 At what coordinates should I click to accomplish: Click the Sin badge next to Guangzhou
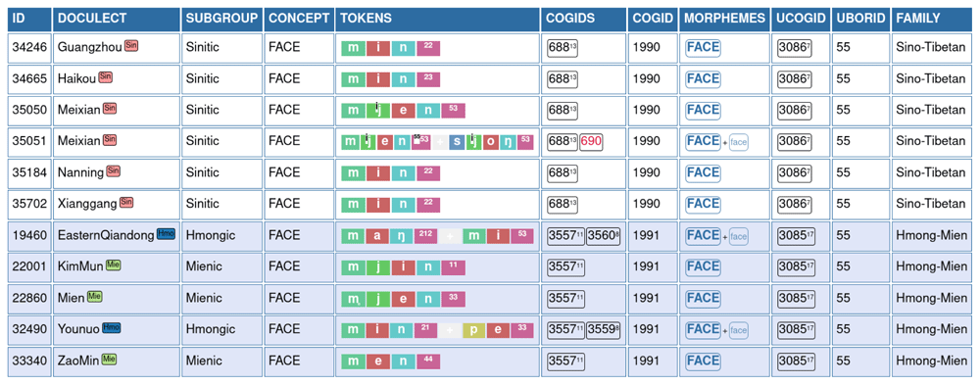(131, 46)
